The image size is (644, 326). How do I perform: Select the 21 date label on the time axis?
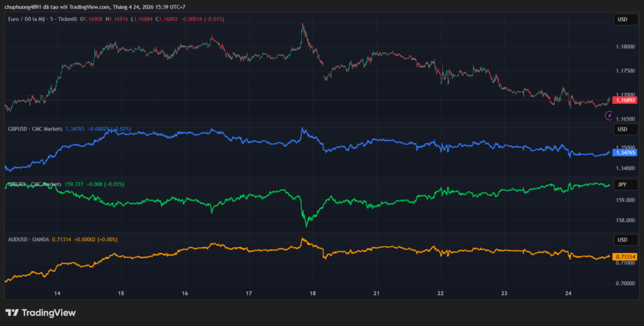[x=377, y=293]
